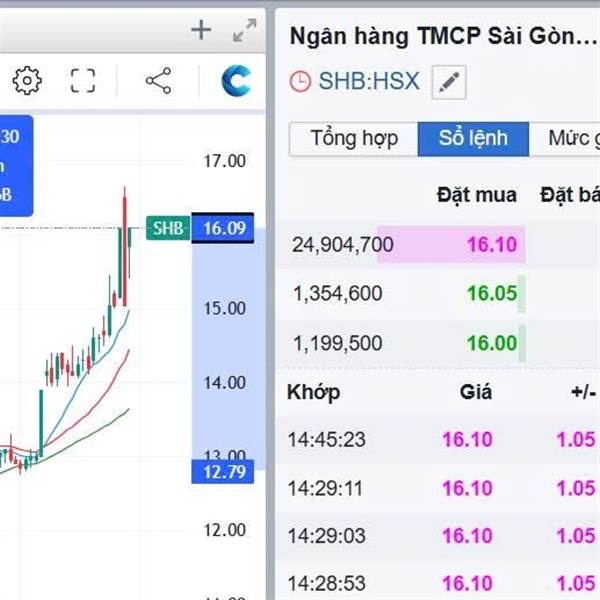Image resolution: width=600 pixels, height=600 pixels.
Task: Select bid price 16.10
Action: pos(492,245)
